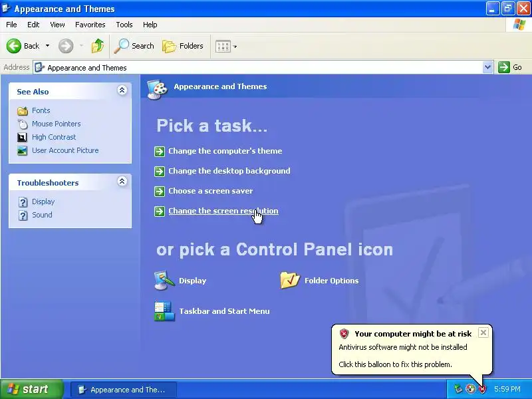The image size is (532, 399).
Task: Click the middle round tray icon
Action: pyautogui.click(x=470, y=389)
